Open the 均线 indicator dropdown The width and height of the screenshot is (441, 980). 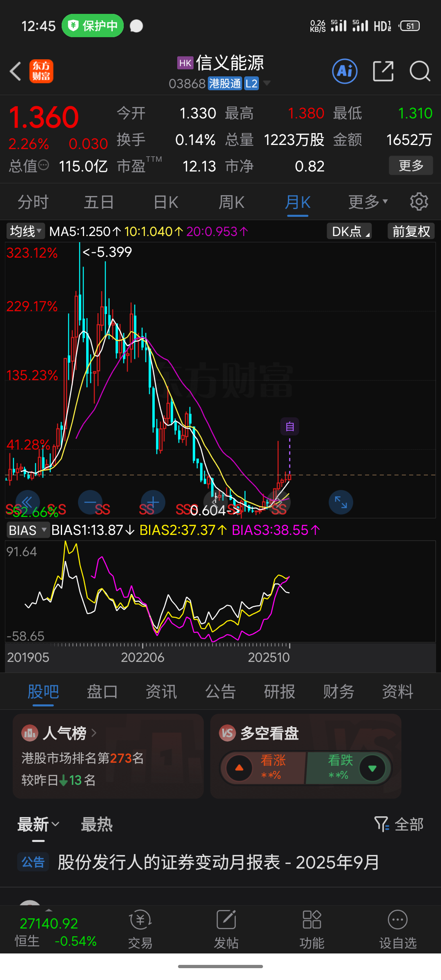25,232
